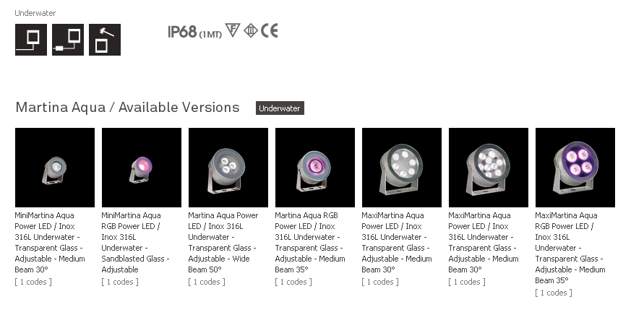Click the triangular F certification symbol
Viewport: 644px width, 315px height.
click(x=233, y=30)
